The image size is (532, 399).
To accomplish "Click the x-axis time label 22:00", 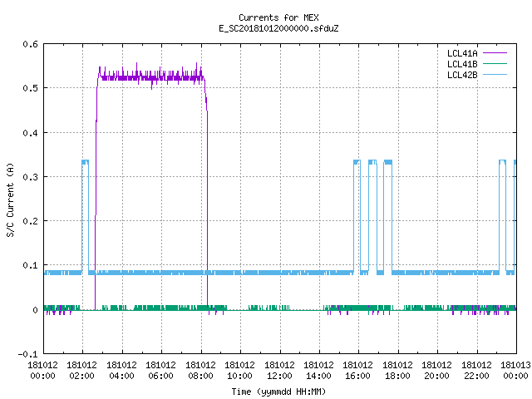I will [476, 376].
